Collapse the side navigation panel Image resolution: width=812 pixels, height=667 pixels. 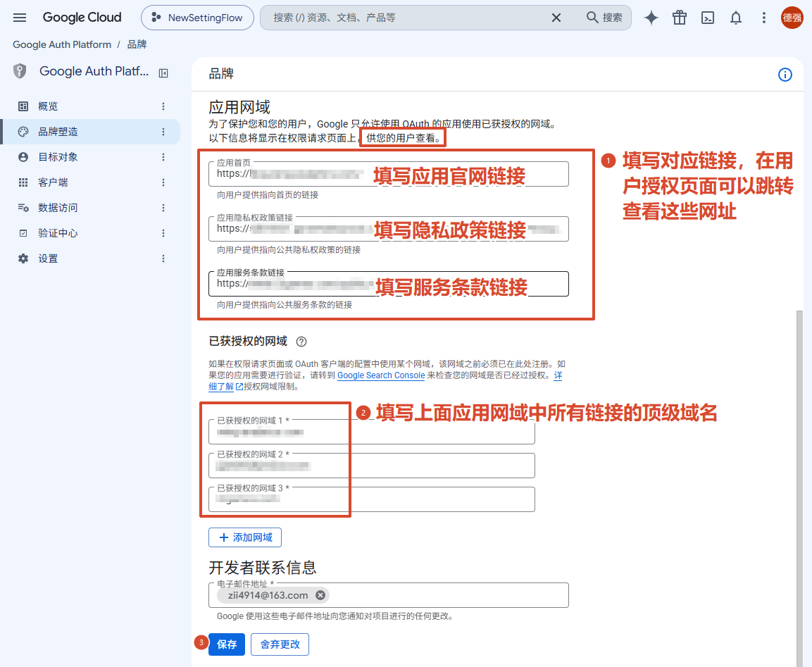coord(163,73)
